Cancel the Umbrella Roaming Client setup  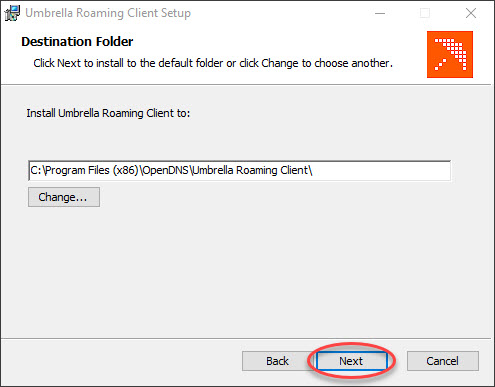click(443, 361)
